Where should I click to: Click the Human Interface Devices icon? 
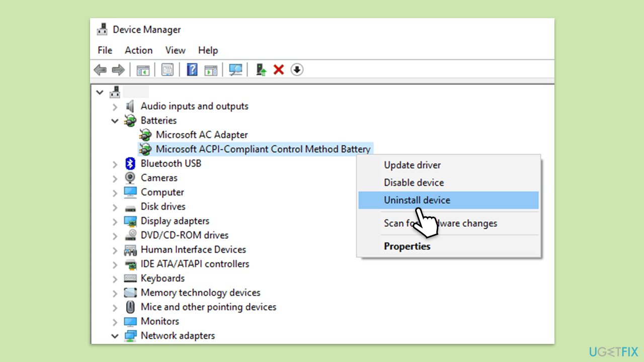point(130,250)
